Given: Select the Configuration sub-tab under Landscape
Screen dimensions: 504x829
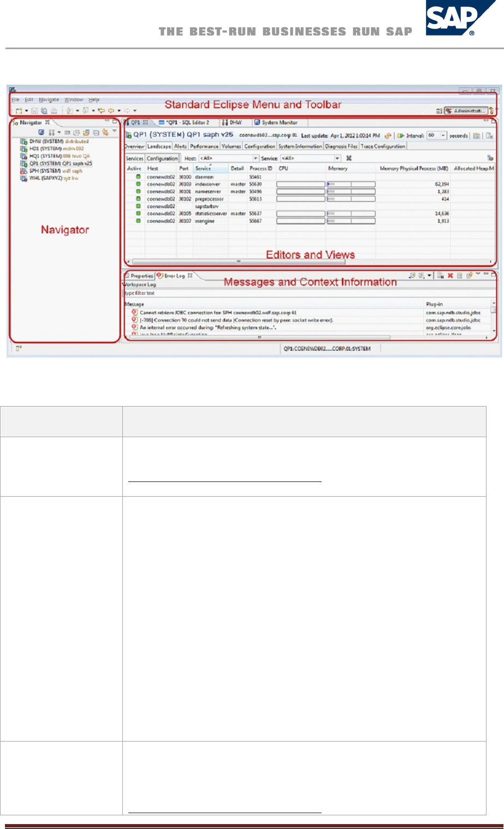Looking at the screenshot, I should point(162,158).
